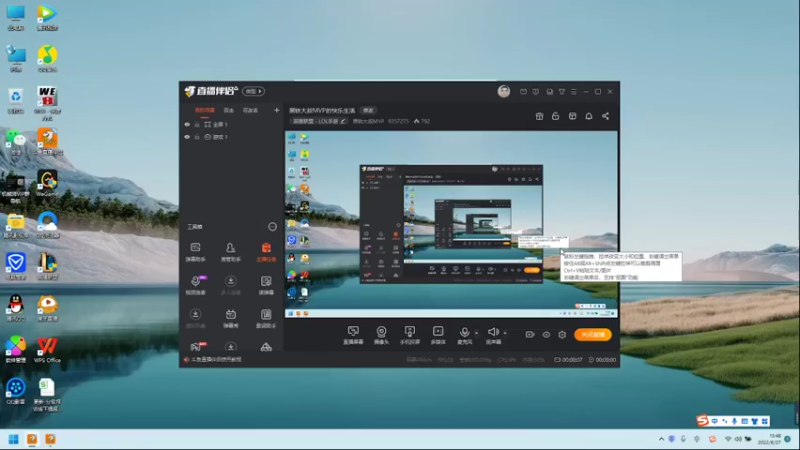This screenshot has width=800, height=450.
Task: Toggle the preview eye icon in bottom bar
Action: [x=546, y=335]
